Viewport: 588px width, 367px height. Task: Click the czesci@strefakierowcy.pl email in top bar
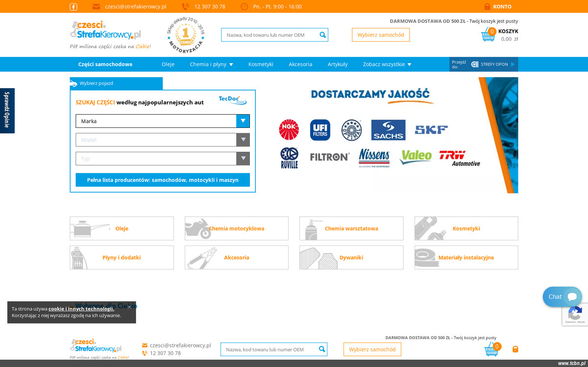[136, 7]
